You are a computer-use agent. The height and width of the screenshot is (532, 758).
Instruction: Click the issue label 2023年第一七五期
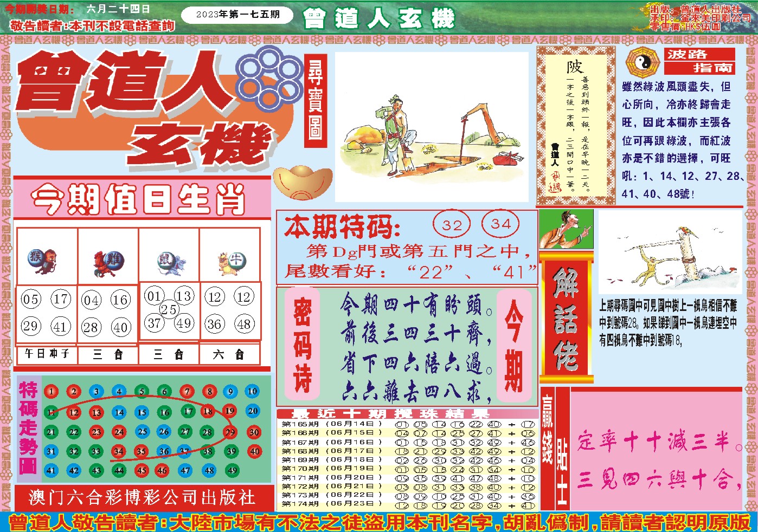pyautogui.click(x=237, y=15)
